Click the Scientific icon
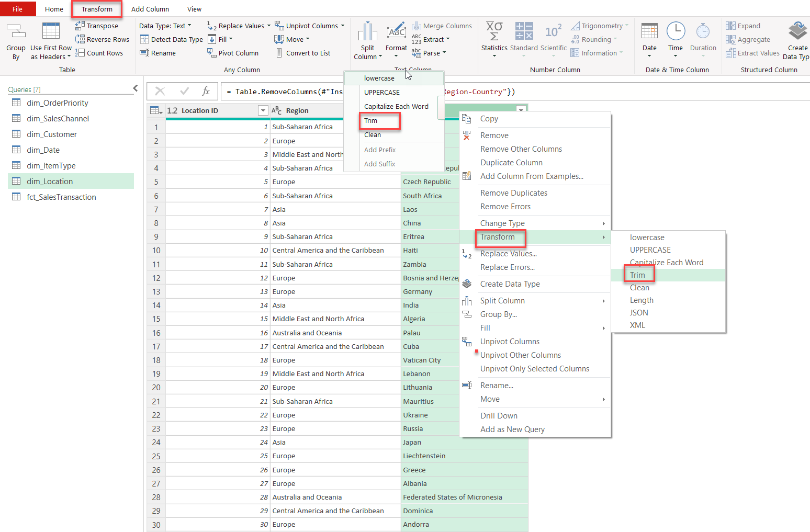Image resolution: width=810 pixels, height=532 pixels. pos(553,31)
